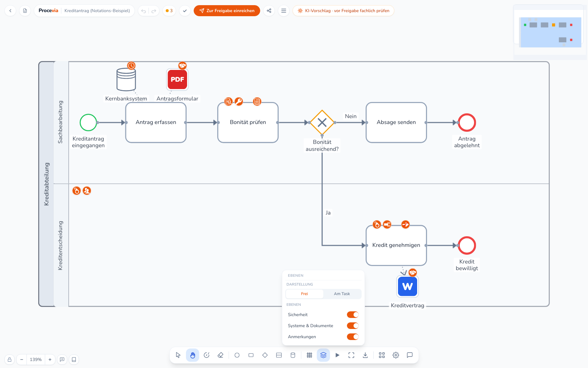
Task: Add a rectangle task shape
Action: pos(251,355)
